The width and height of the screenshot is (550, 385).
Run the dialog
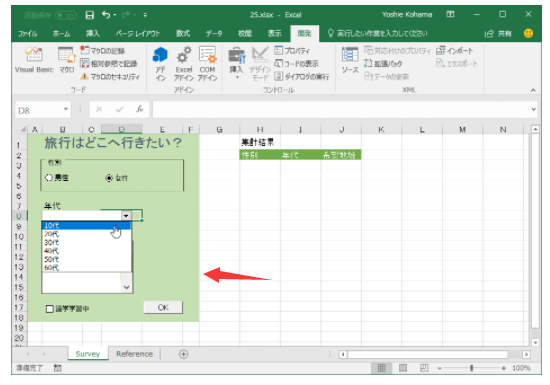coord(302,76)
